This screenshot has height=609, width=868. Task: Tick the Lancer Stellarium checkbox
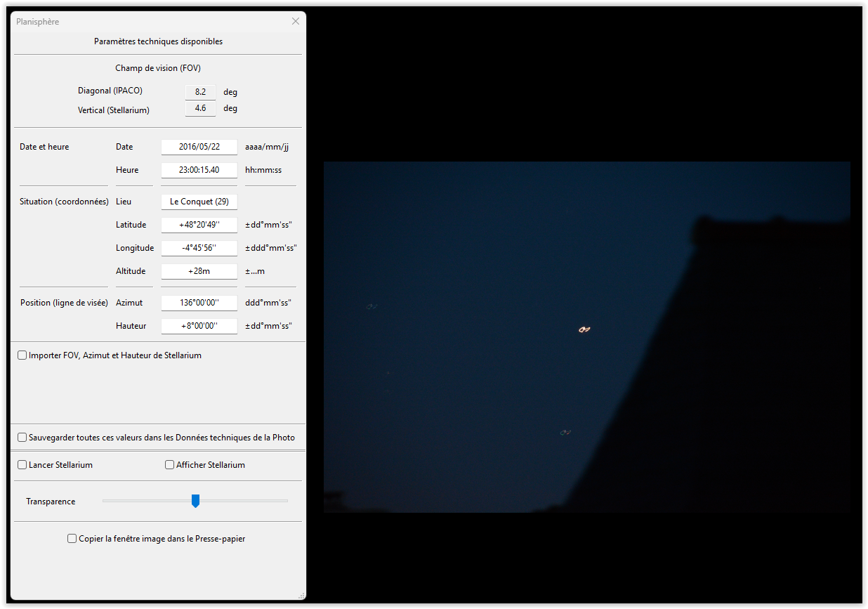22,465
